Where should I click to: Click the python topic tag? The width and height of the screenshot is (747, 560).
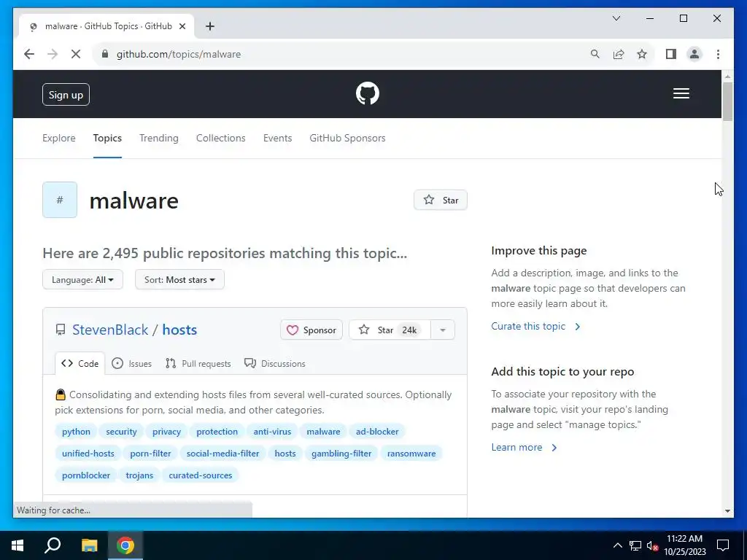[x=76, y=432]
